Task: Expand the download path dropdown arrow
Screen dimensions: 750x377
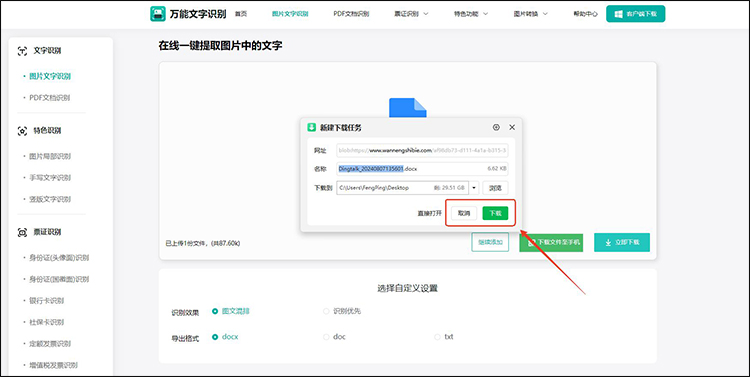Action: coord(474,188)
